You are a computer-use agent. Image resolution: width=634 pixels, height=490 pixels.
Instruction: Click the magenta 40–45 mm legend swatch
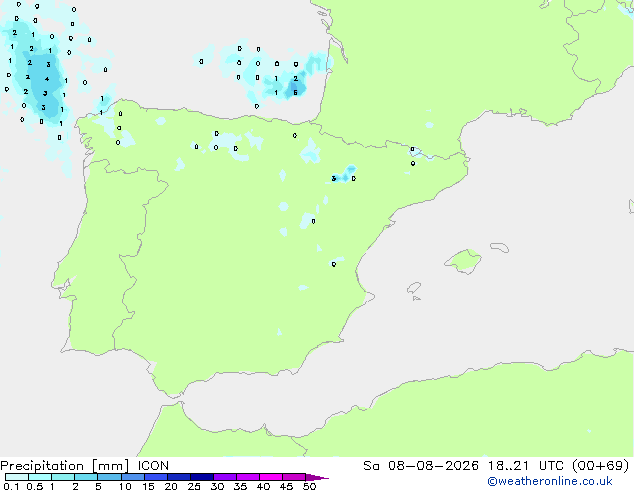271,477
